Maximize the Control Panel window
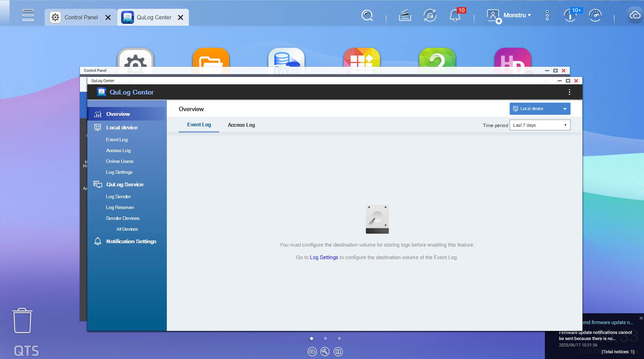 pos(556,71)
